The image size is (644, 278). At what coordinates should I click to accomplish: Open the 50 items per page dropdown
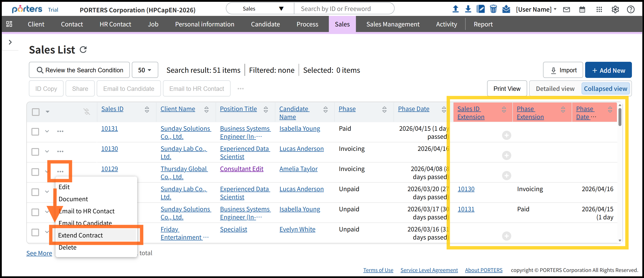tap(145, 70)
